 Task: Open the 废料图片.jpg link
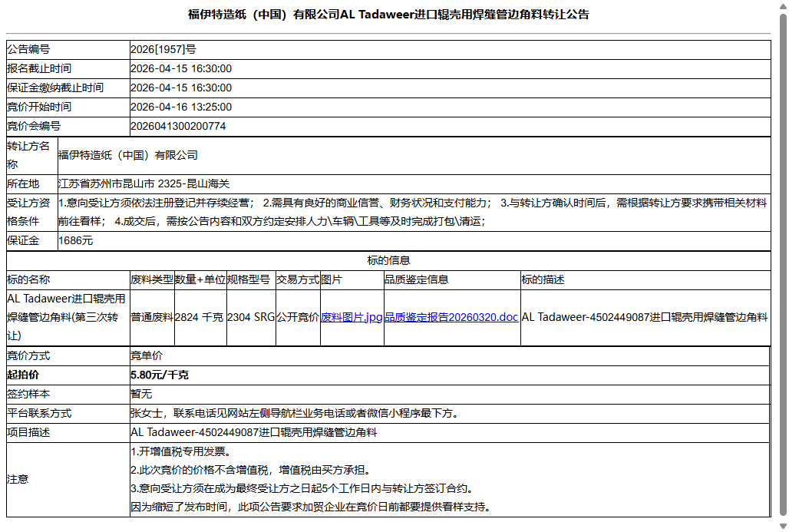pyautogui.click(x=352, y=317)
